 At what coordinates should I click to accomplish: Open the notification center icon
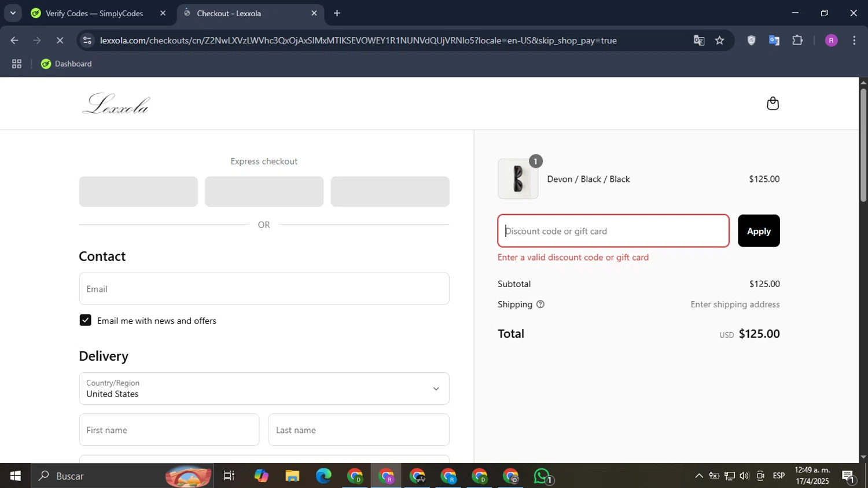[x=849, y=476]
